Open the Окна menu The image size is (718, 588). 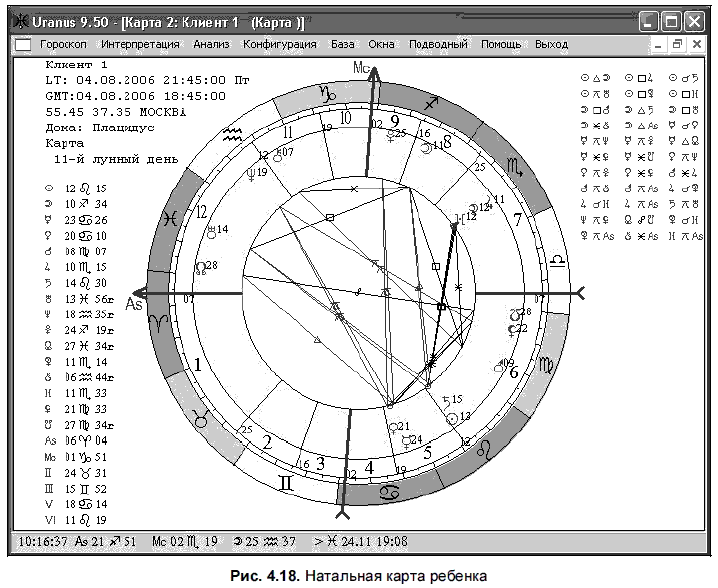coord(381,44)
